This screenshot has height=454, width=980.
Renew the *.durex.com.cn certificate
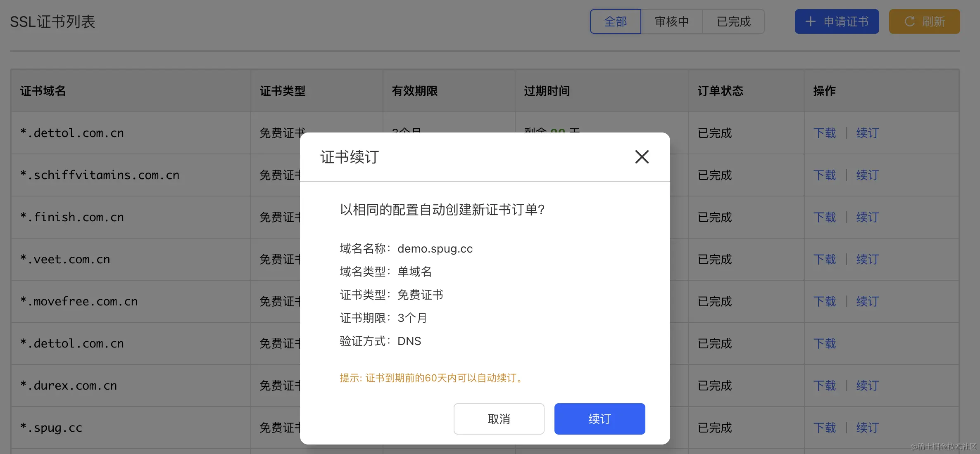(867, 385)
